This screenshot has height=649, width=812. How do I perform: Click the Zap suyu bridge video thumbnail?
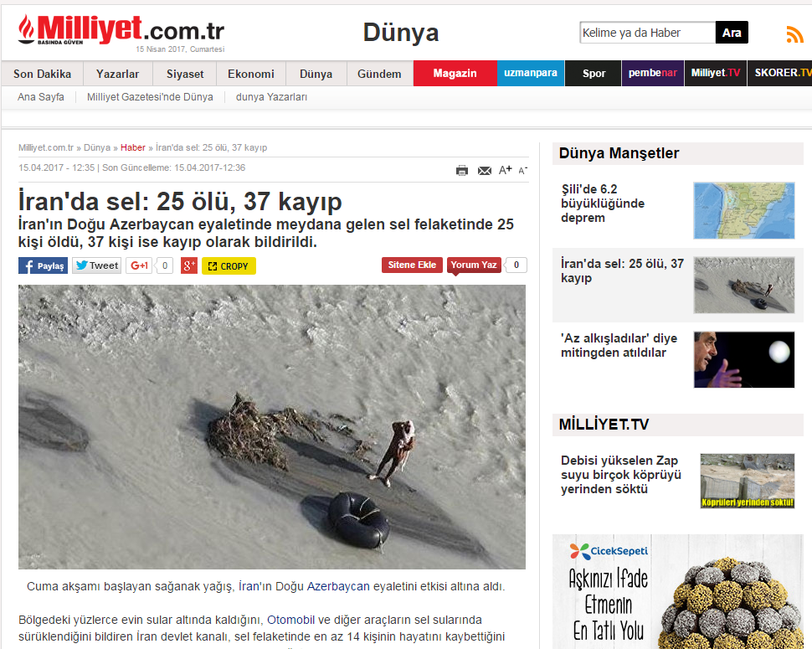pos(747,481)
